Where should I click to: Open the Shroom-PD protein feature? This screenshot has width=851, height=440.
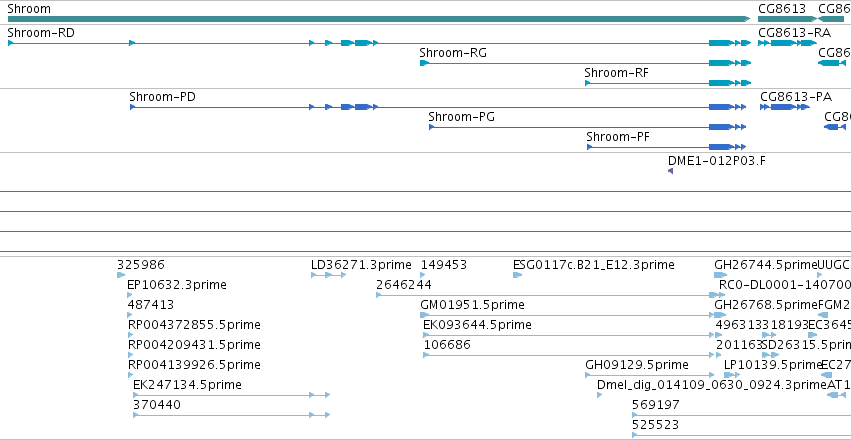(438, 107)
